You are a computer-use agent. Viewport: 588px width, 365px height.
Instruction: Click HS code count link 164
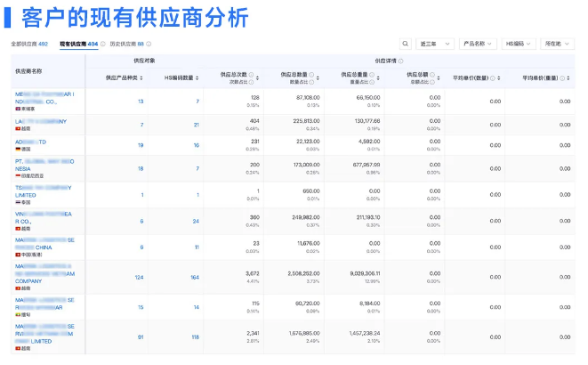(x=194, y=277)
